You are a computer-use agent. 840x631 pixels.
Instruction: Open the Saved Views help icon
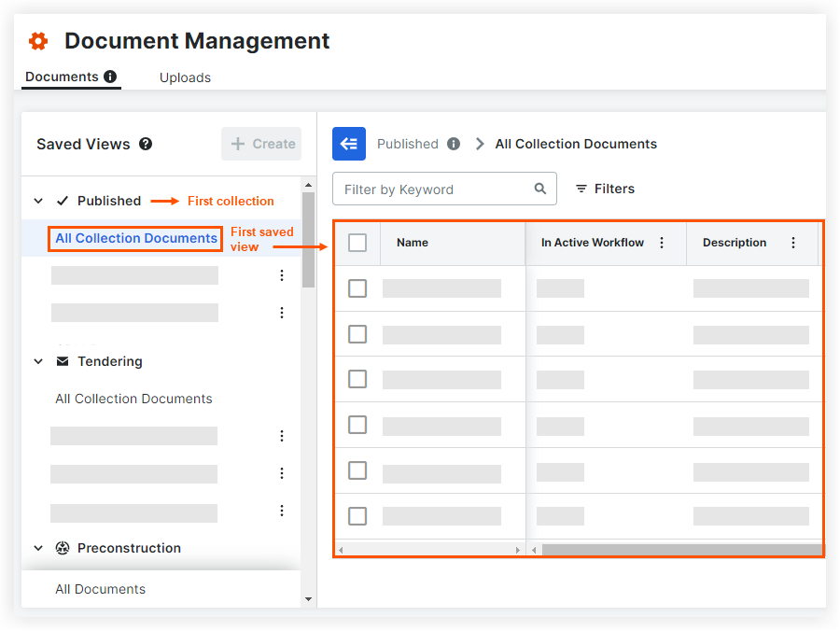pyautogui.click(x=146, y=144)
